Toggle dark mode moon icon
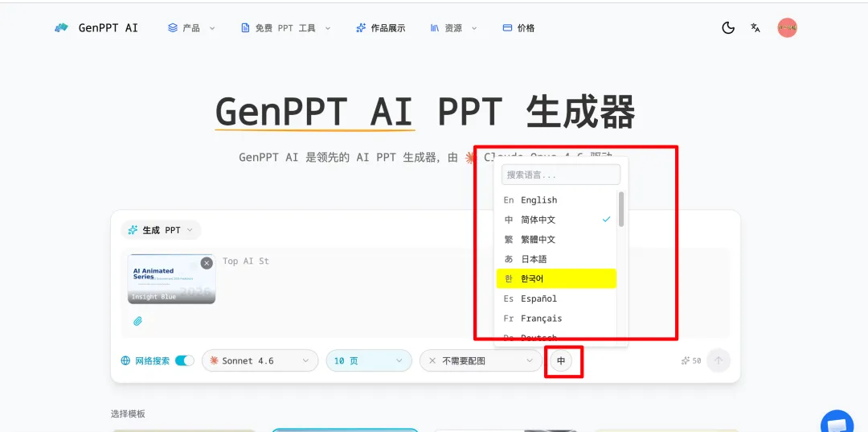This screenshot has width=868, height=432. click(728, 27)
